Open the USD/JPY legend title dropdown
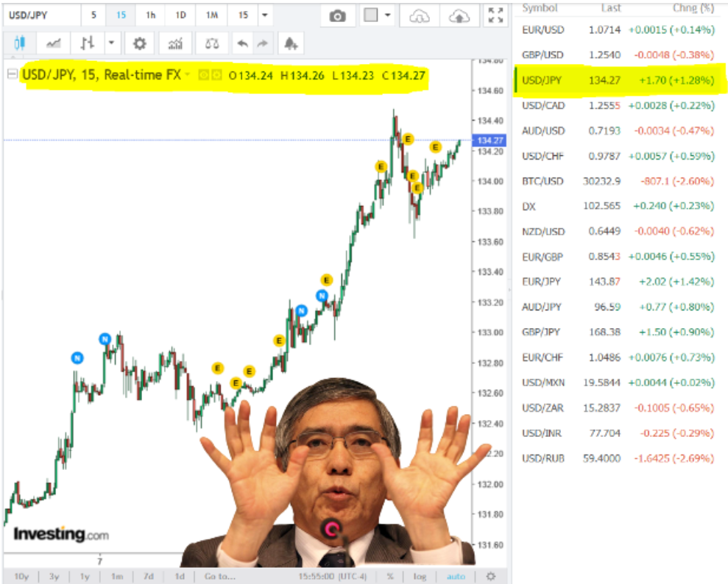This screenshot has width=728, height=584. [x=188, y=74]
